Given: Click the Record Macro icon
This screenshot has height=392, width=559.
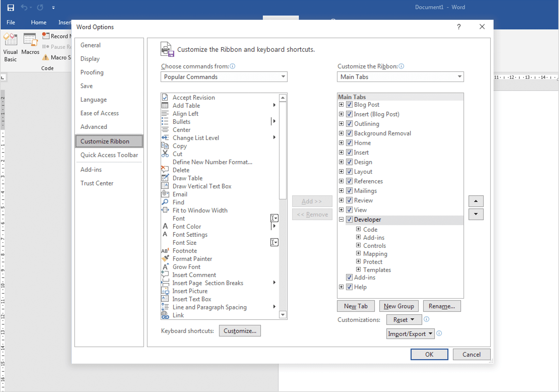Looking at the screenshot, I should point(46,36).
